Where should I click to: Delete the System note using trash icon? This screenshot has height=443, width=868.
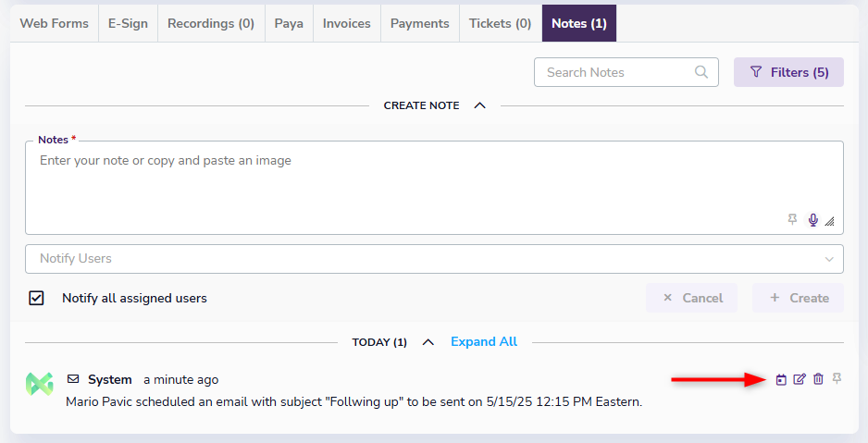point(818,379)
